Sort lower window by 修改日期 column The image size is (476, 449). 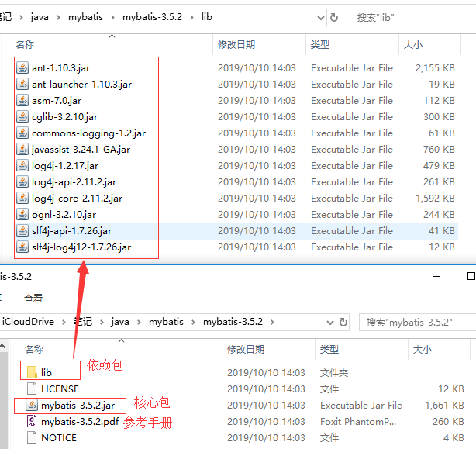[246, 349]
